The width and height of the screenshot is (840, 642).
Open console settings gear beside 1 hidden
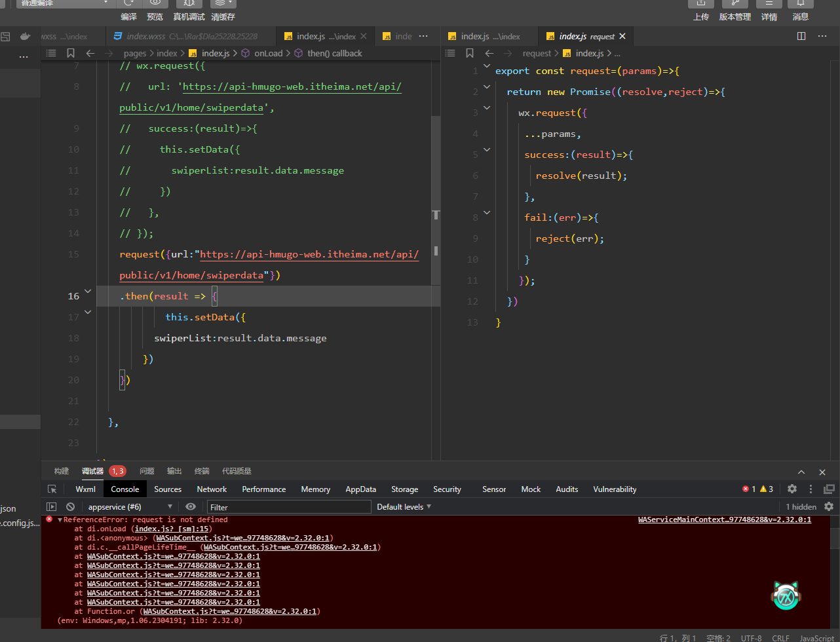point(829,506)
